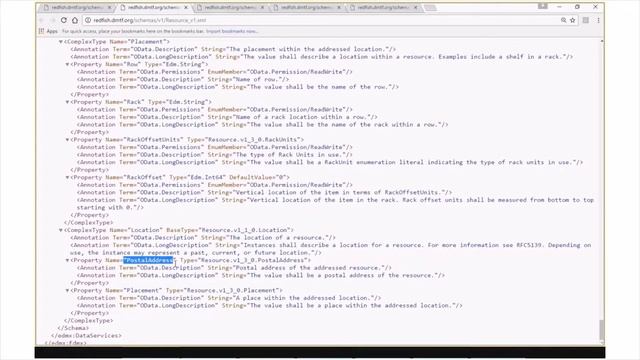The height and width of the screenshot is (360, 640).
Task: Click the Import bookmarks now link
Action: pyautogui.click(x=232, y=31)
